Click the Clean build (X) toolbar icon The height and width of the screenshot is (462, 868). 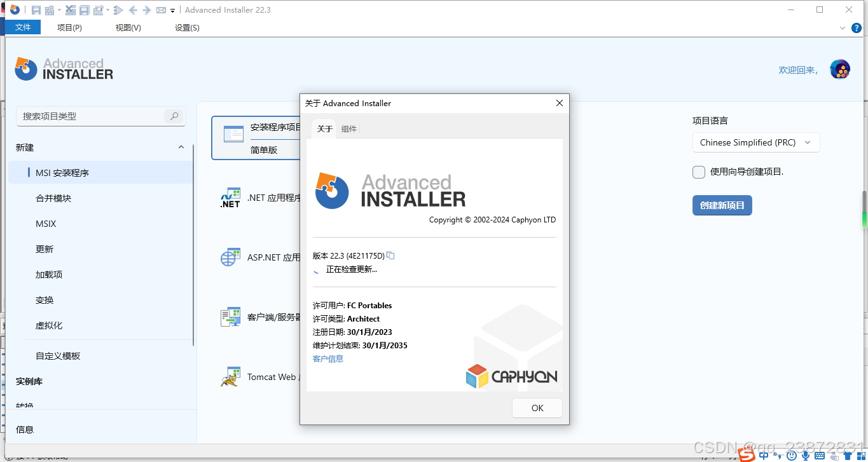[x=71, y=10]
